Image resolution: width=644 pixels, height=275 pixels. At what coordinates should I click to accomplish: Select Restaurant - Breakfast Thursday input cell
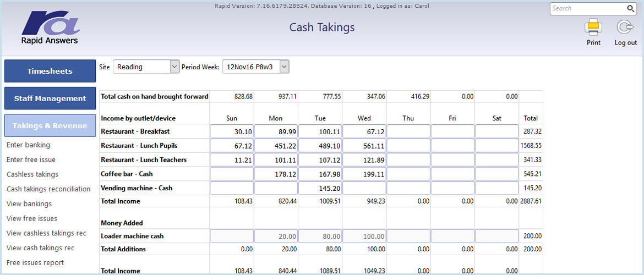pyautogui.click(x=408, y=131)
